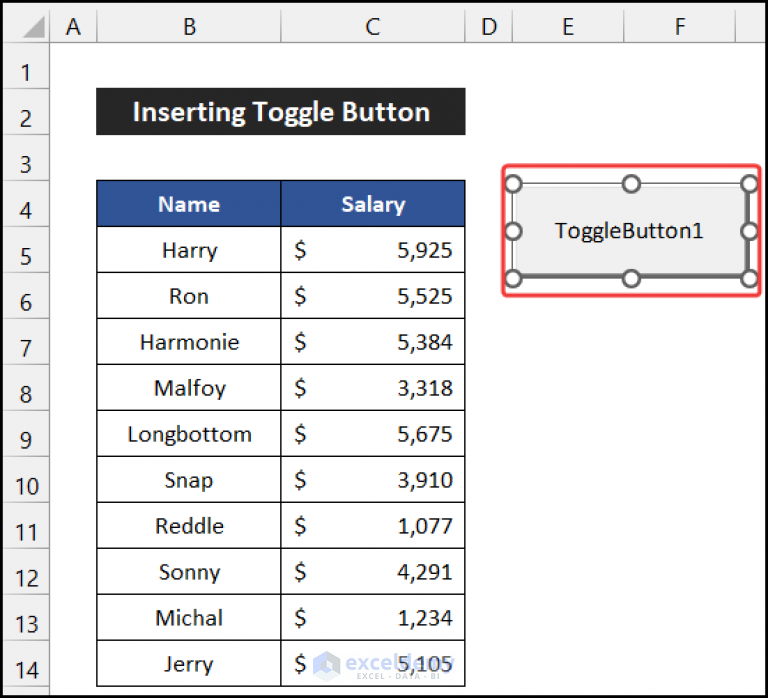Select column B header
768x698 pixels.
tap(189, 26)
